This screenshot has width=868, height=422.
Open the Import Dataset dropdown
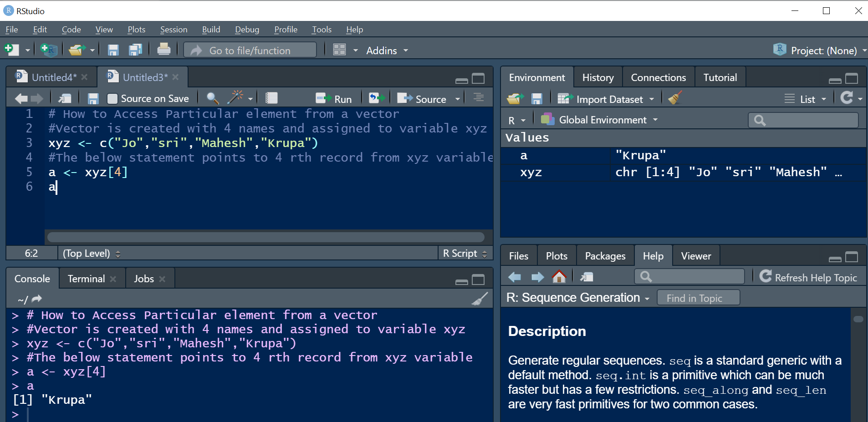606,99
